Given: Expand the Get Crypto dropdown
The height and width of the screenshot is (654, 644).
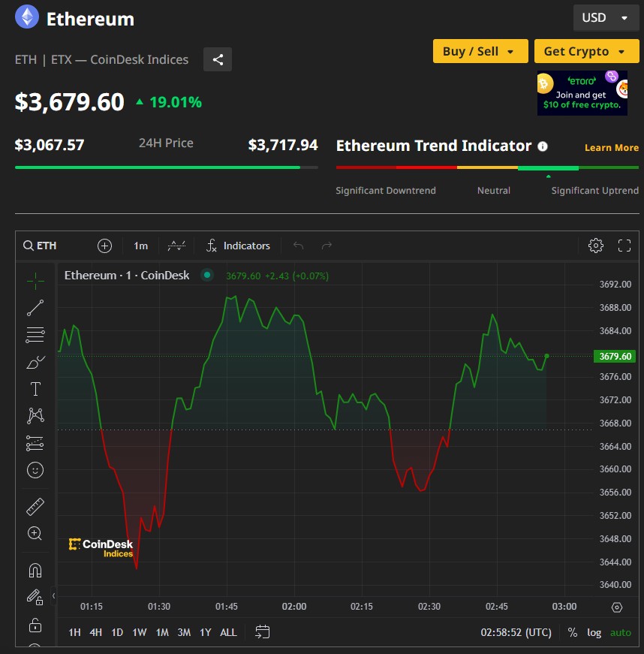Looking at the screenshot, I should point(585,51).
